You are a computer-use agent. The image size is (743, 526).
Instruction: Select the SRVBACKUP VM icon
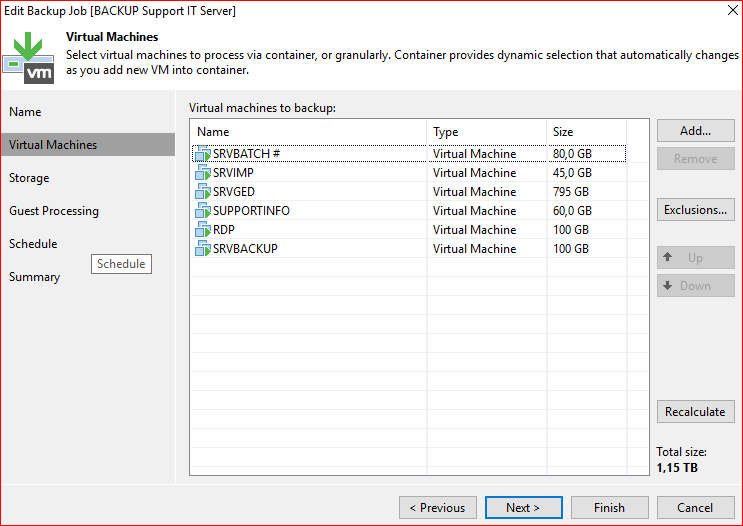point(202,249)
